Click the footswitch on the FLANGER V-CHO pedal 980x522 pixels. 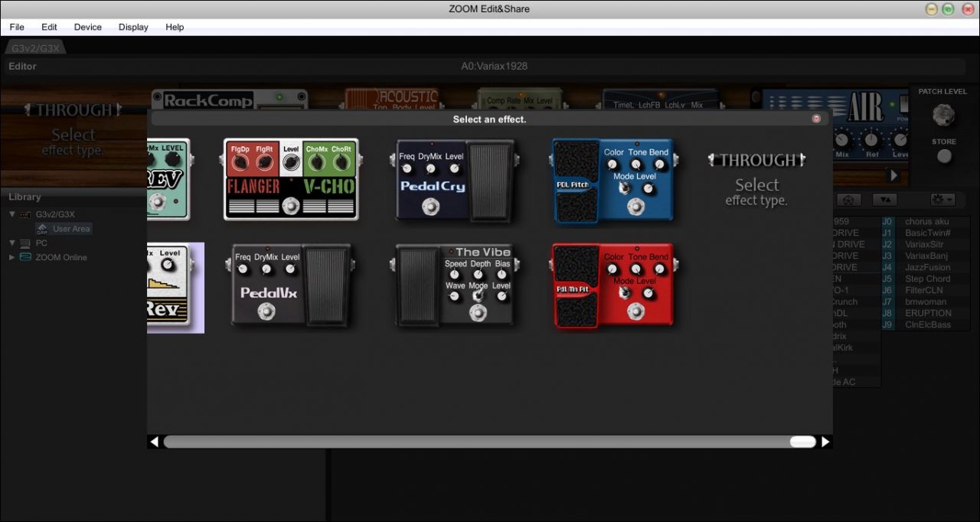pos(290,206)
